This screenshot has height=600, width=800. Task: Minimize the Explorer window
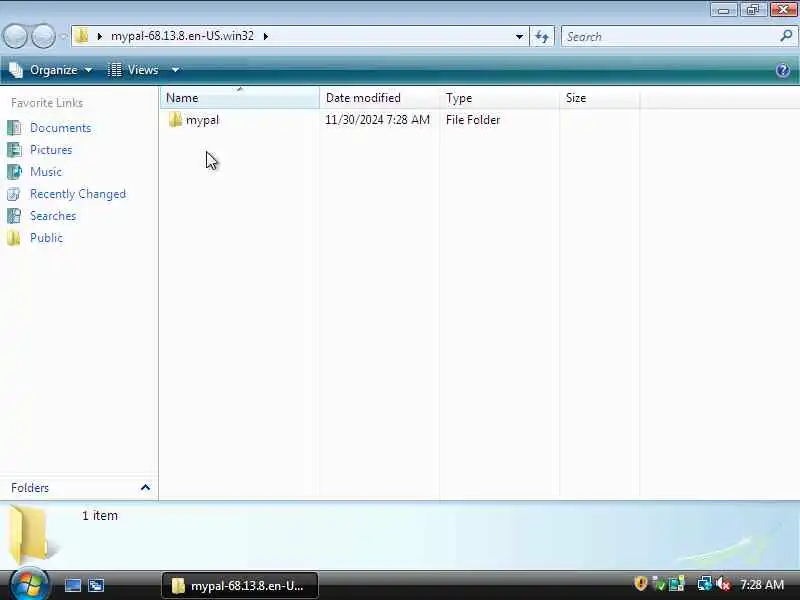pyautogui.click(x=723, y=9)
